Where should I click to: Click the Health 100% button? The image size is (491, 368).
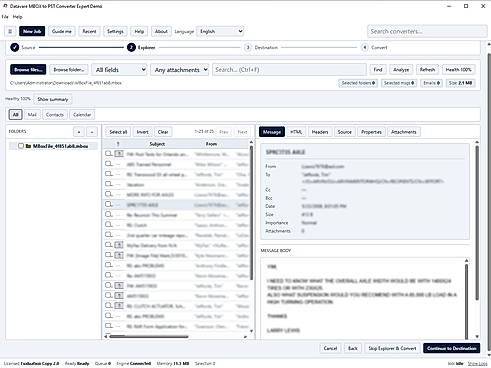tap(459, 70)
